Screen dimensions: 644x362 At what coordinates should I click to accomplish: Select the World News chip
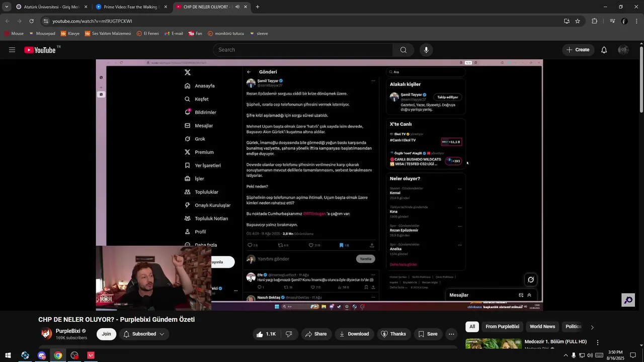point(542,327)
